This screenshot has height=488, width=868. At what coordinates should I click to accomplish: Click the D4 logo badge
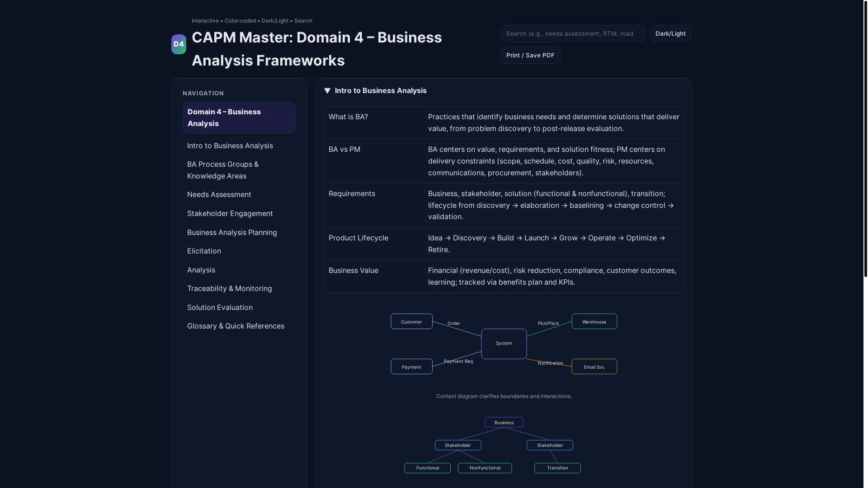[179, 44]
